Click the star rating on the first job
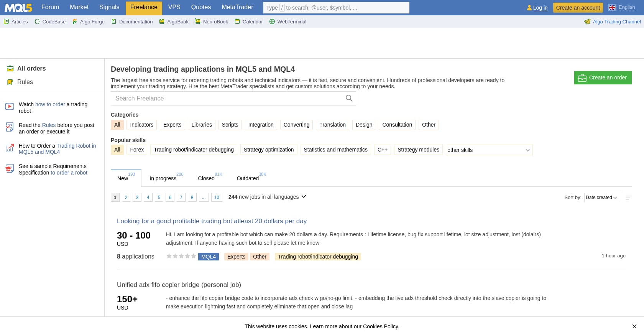The width and height of the screenshot is (644, 336). click(x=181, y=256)
